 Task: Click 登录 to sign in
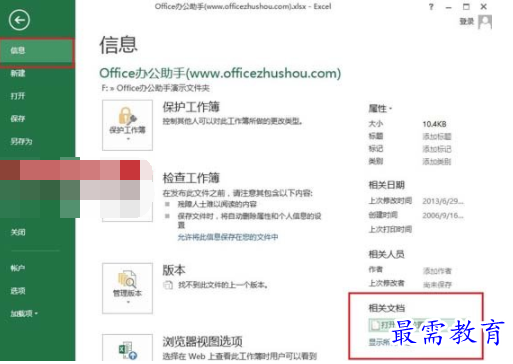[467, 22]
